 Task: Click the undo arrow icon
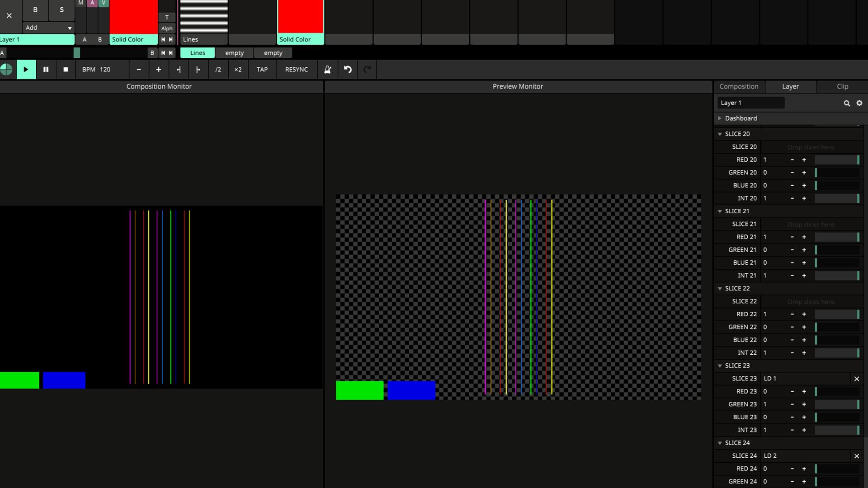348,70
